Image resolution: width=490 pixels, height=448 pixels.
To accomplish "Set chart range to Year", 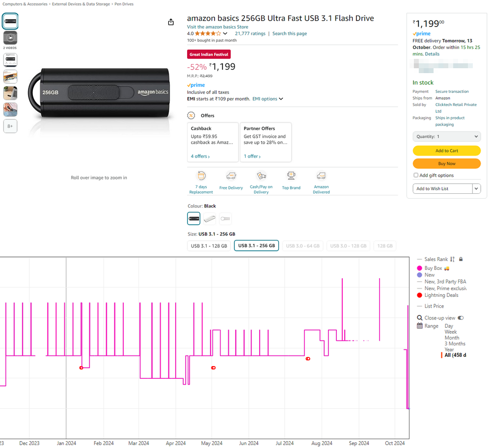I will click(x=449, y=349).
